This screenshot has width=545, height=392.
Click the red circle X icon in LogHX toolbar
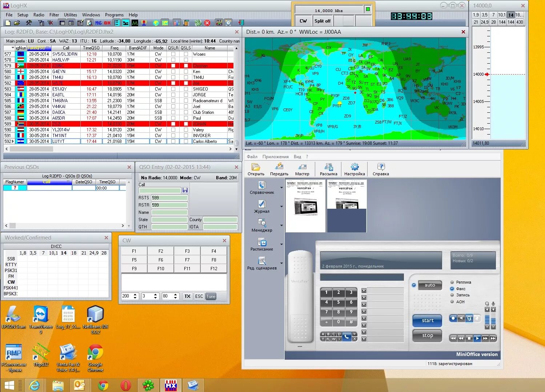click(x=207, y=23)
